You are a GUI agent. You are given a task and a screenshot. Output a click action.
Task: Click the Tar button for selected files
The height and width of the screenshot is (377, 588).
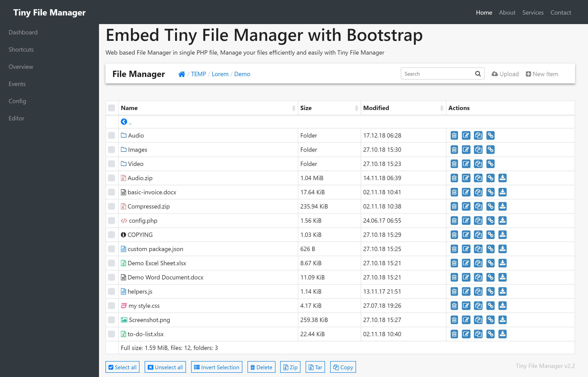coord(316,367)
